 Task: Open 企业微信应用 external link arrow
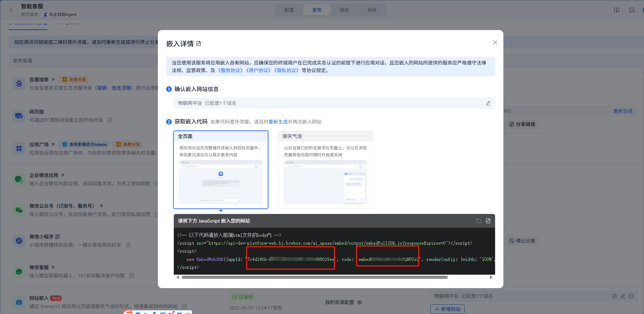pyautogui.click(x=63, y=175)
